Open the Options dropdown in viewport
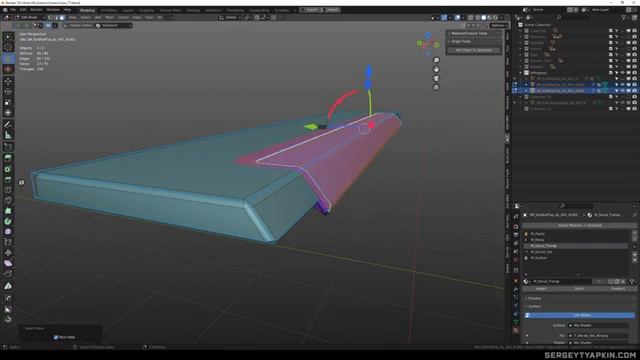The image size is (640, 360). pyautogui.click(x=499, y=25)
